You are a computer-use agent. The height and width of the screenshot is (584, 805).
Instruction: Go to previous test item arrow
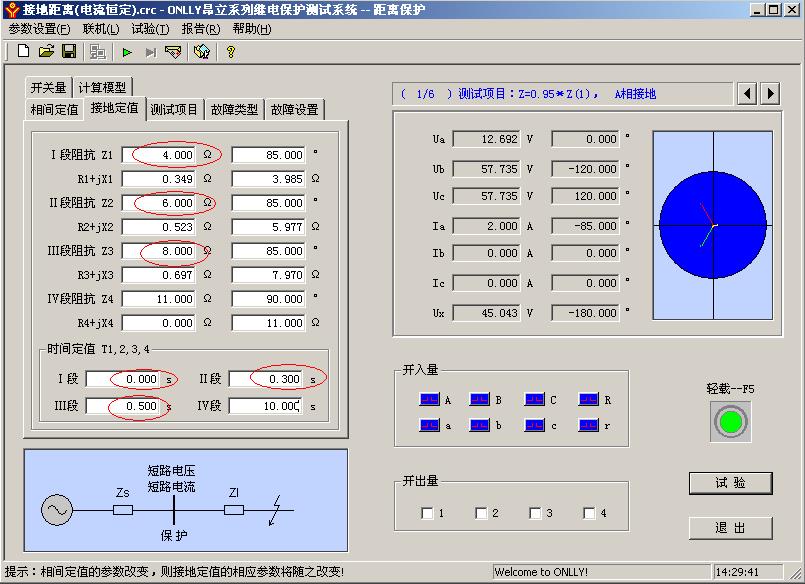pyautogui.click(x=747, y=94)
